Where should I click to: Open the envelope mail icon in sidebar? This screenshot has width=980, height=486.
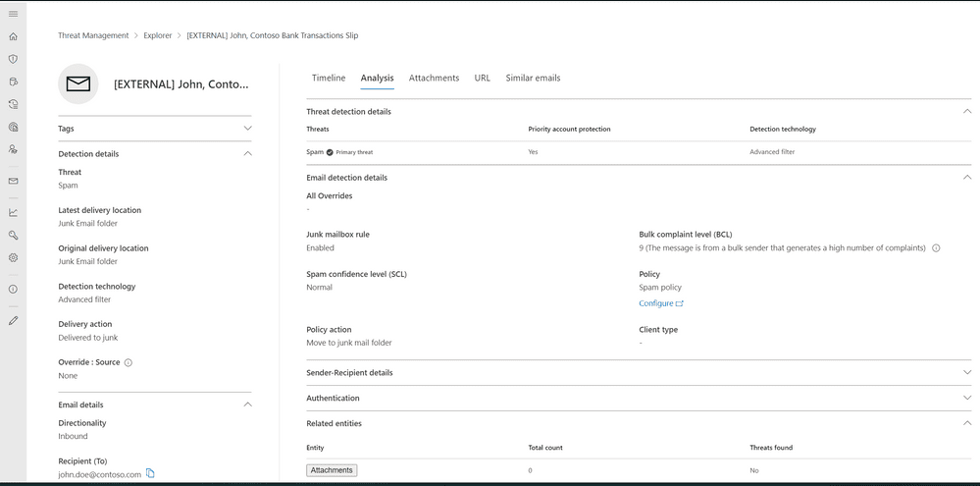[x=13, y=181]
